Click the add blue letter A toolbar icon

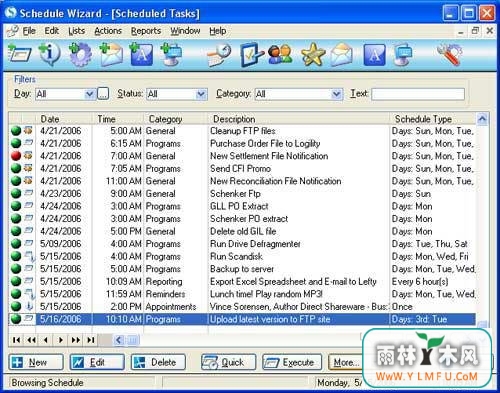click(x=141, y=54)
